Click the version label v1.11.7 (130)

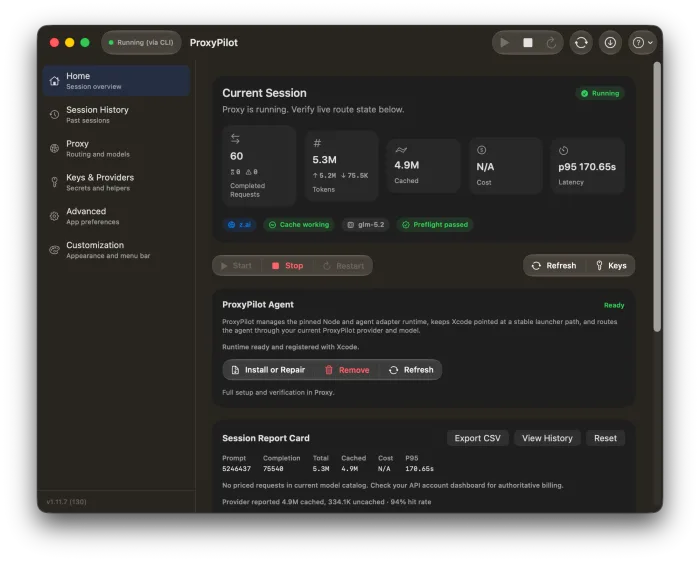click(67, 502)
